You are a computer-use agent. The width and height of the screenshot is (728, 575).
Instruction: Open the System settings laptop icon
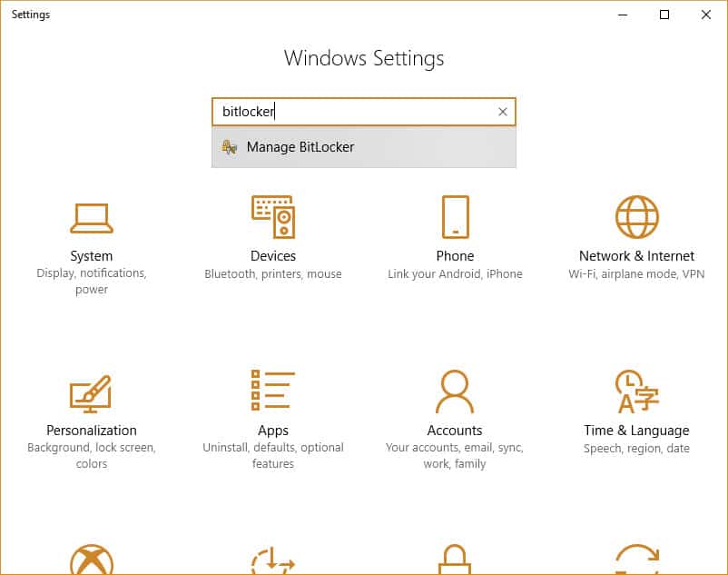point(92,218)
